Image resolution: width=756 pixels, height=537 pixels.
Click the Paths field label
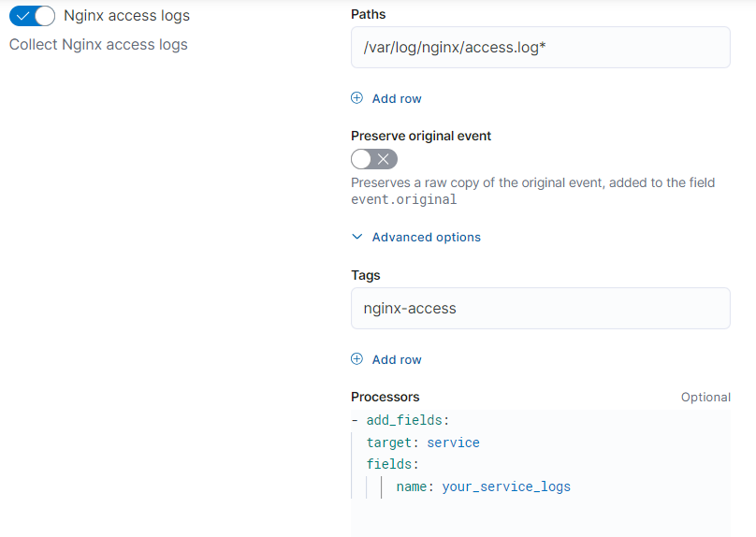point(368,14)
